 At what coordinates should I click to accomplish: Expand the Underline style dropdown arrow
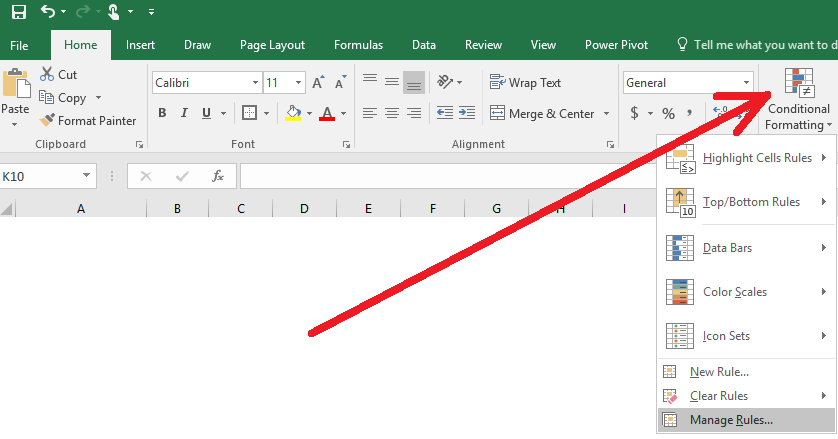tap(223, 113)
